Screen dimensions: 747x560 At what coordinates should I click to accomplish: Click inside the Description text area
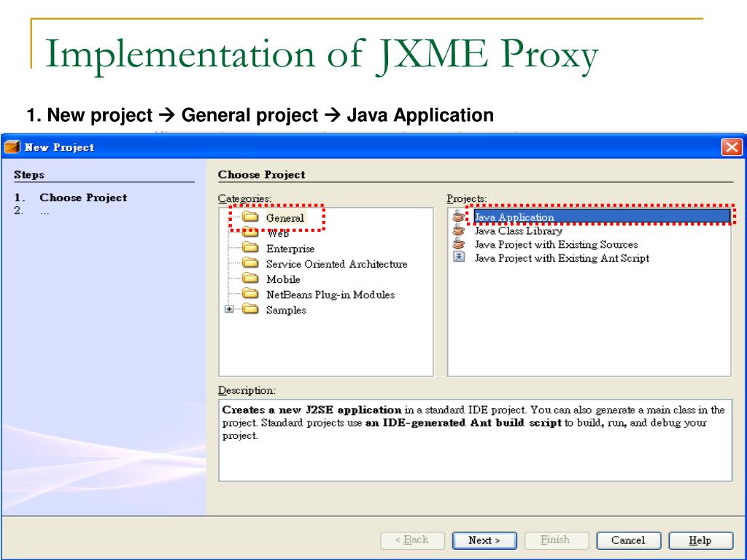475,440
